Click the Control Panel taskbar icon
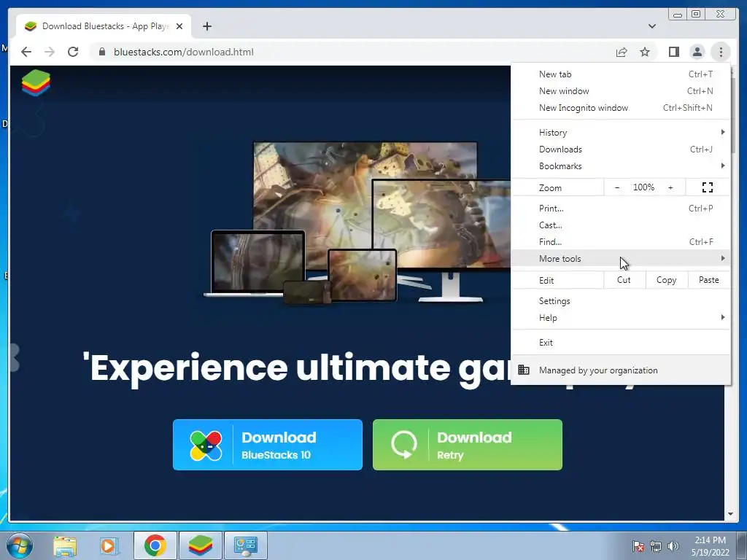This screenshot has width=747, height=560. [246, 545]
